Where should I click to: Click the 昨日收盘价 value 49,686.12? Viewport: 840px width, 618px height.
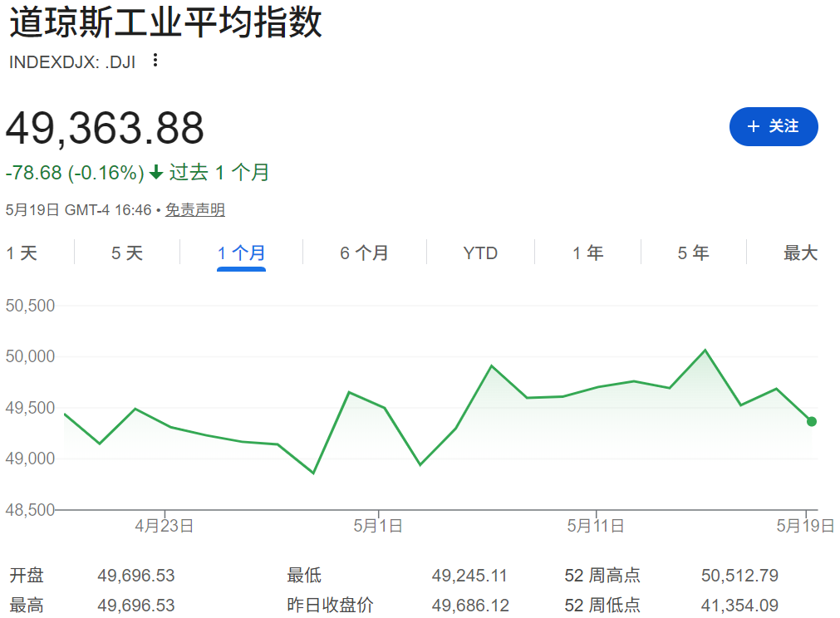[x=470, y=606]
